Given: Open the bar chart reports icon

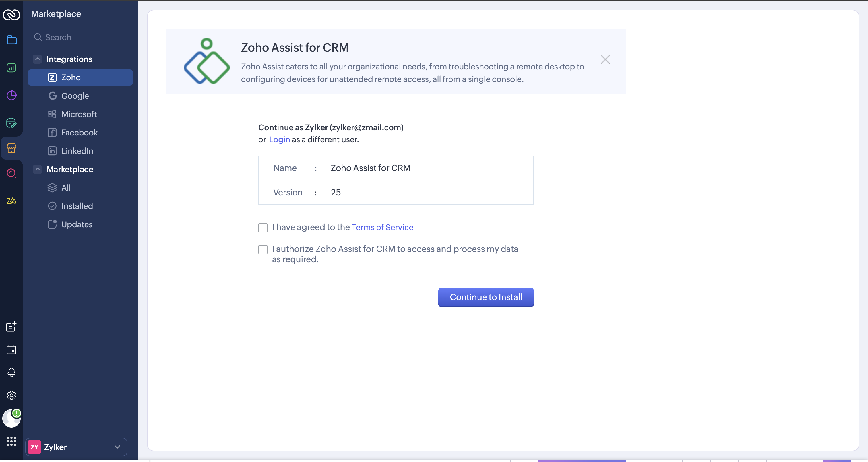Looking at the screenshot, I should [11, 68].
